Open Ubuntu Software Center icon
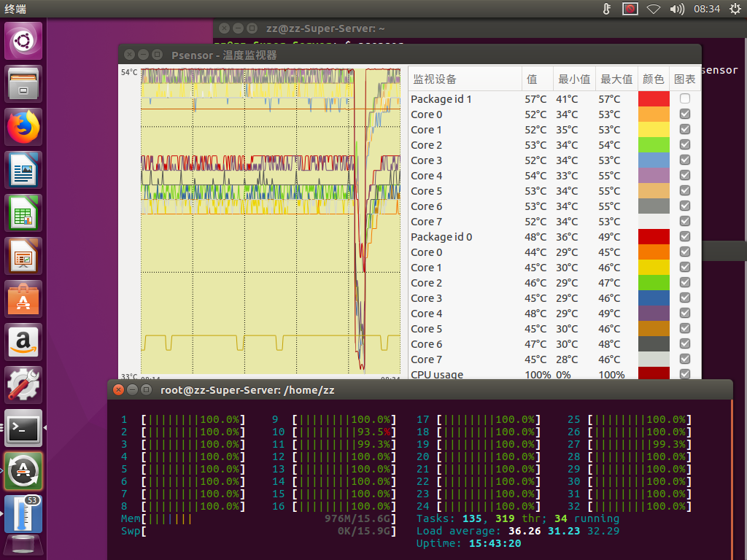The width and height of the screenshot is (747, 560). (x=24, y=300)
